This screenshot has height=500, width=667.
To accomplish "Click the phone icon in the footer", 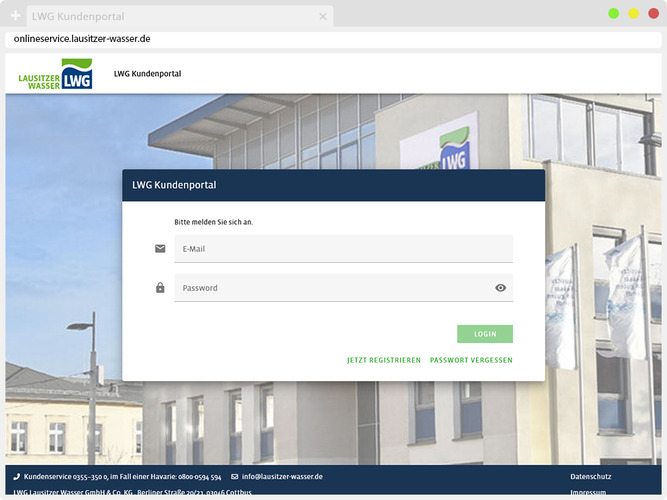I will (17, 477).
